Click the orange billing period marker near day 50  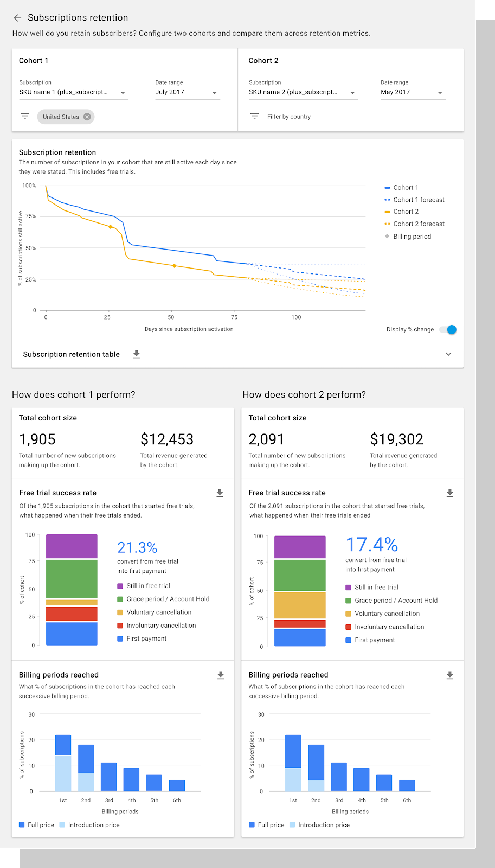pos(174,266)
